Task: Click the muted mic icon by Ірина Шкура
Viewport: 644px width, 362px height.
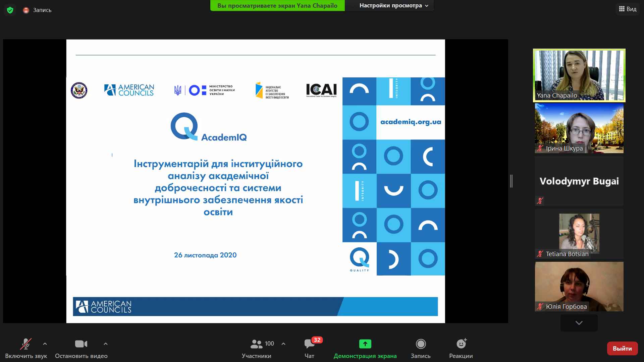Action: click(540, 148)
